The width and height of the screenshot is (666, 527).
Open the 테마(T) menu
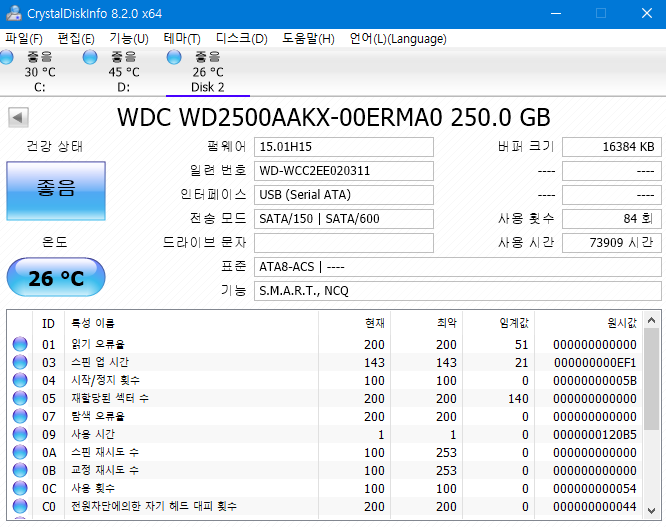(182, 39)
